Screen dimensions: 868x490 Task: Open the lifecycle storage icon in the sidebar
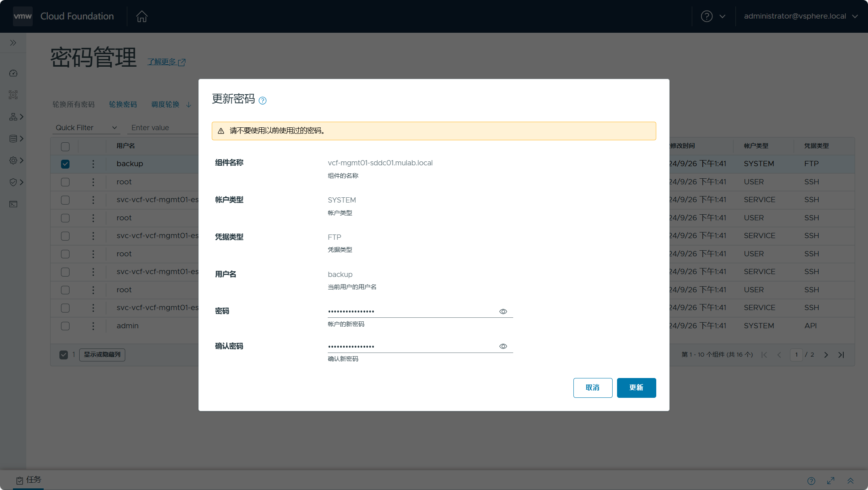point(13,139)
